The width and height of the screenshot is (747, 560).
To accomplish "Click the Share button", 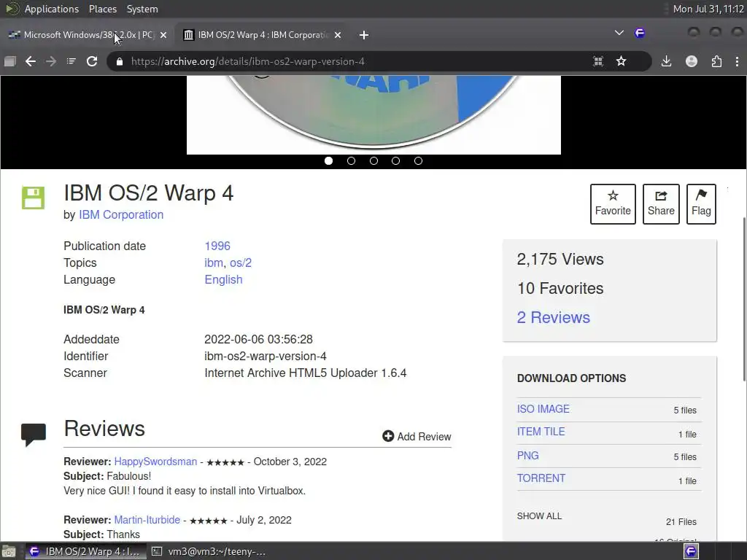I will pos(661,204).
